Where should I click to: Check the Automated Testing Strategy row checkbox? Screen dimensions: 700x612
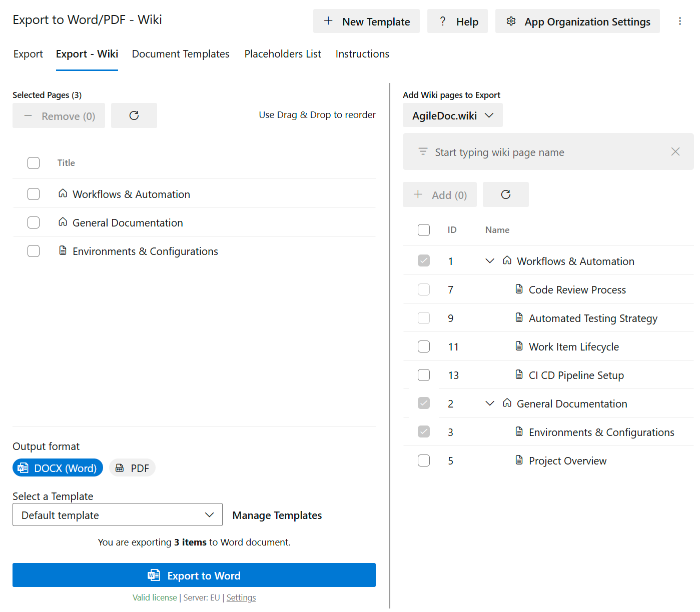[424, 318]
